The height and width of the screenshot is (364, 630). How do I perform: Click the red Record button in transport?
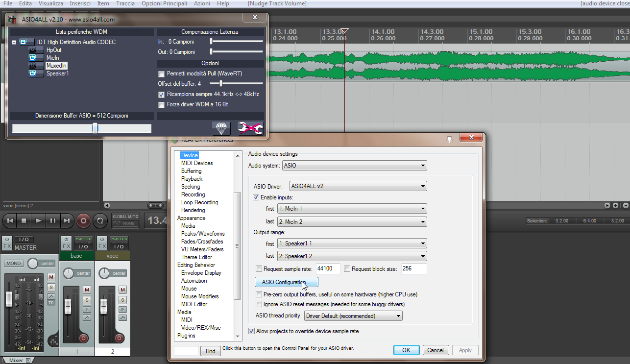pyautogui.click(x=83, y=221)
